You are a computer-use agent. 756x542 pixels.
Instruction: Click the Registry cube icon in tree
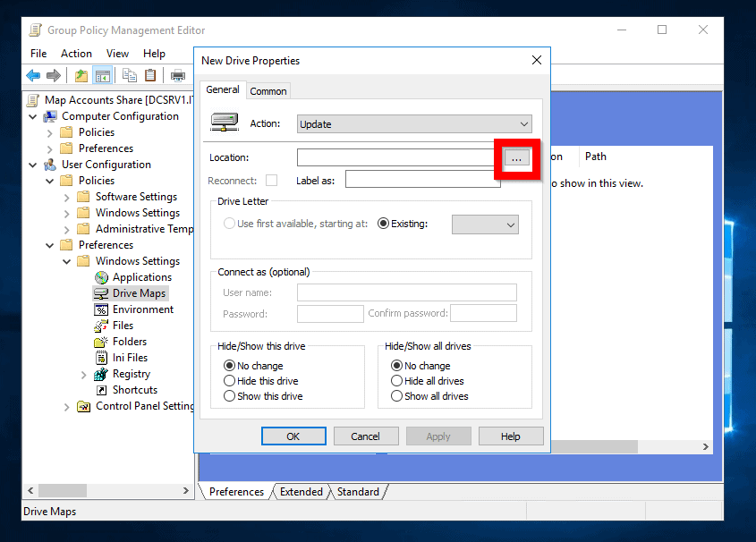(x=102, y=374)
